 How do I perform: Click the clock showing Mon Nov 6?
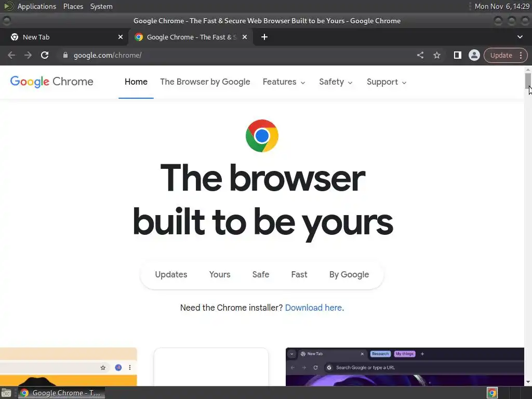point(502,6)
